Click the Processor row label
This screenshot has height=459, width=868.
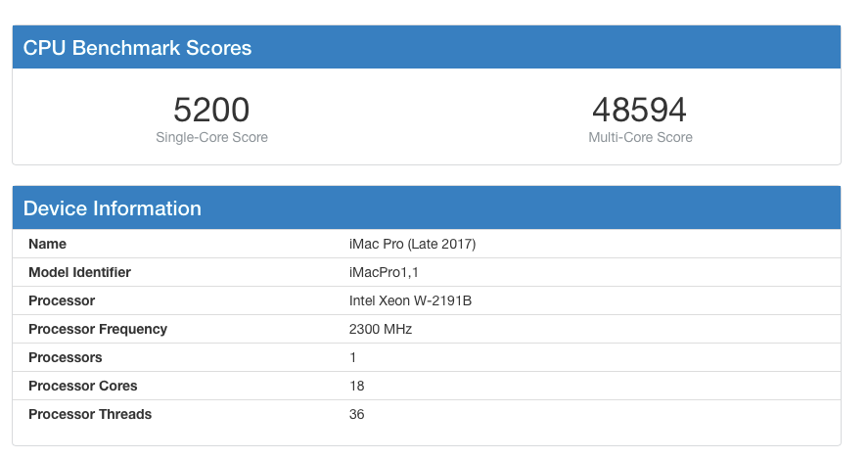pyautogui.click(x=62, y=300)
